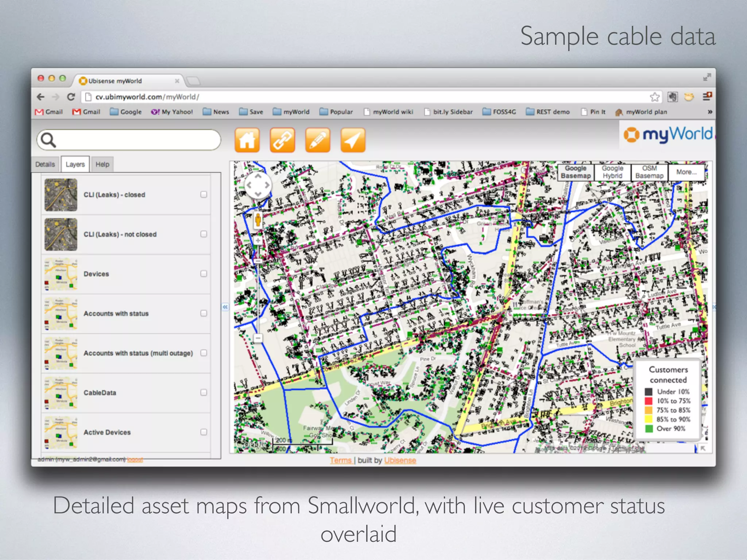Open a new tab with the new-tab button
This screenshot has width=747, height=560.
tap(194, 81)
